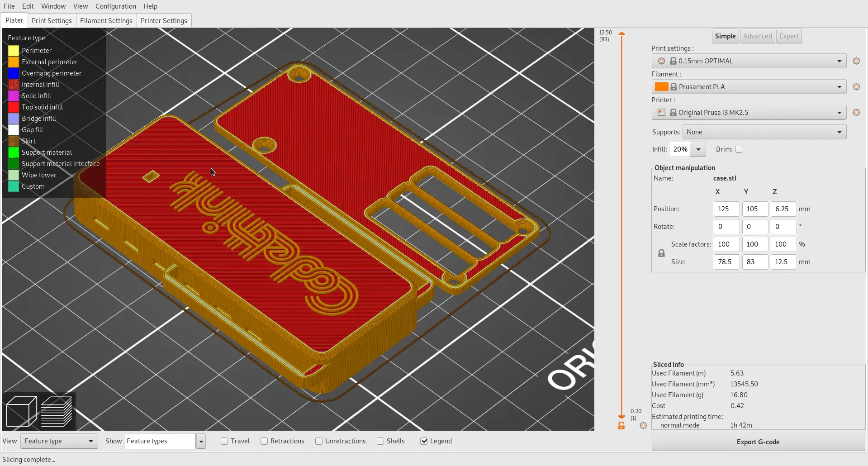The width and height of the screenshot is (868, 466).
Task: Open the Infill percentage dropdown arrow
Action: 698,149
